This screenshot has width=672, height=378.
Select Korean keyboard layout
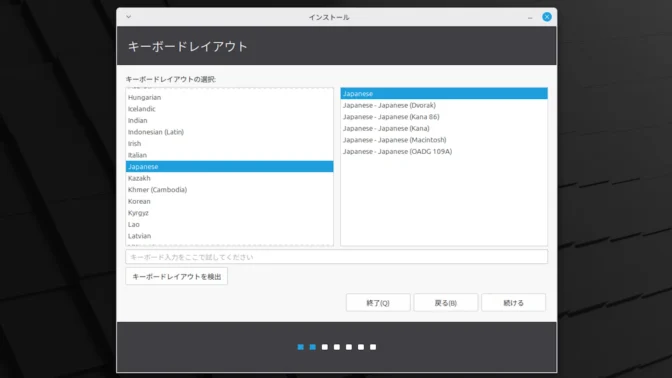[229, 201]
